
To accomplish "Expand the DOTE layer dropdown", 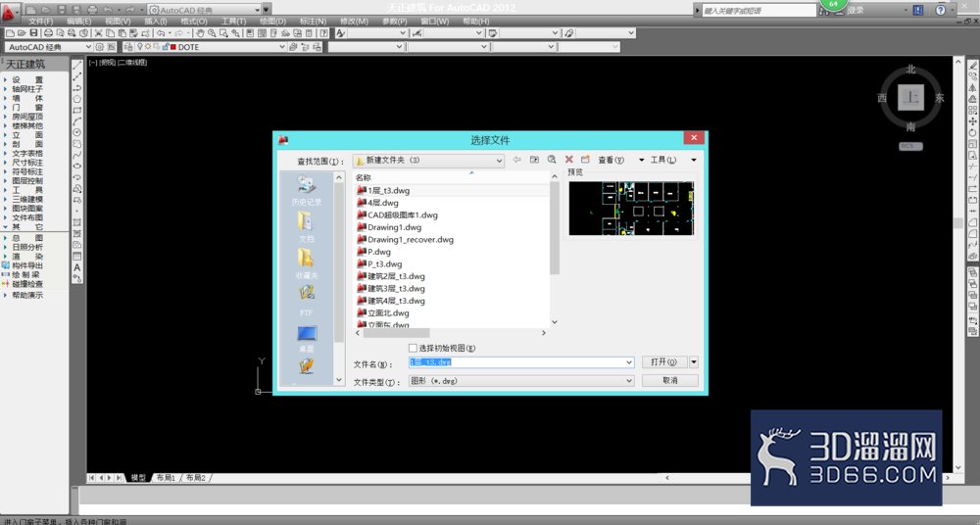I will [x=282, y=47].
